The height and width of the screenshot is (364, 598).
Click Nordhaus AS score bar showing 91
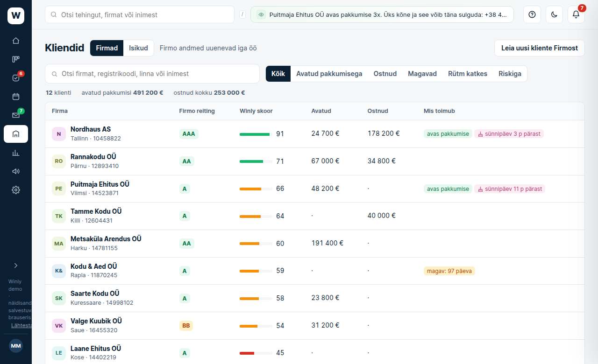256,134
